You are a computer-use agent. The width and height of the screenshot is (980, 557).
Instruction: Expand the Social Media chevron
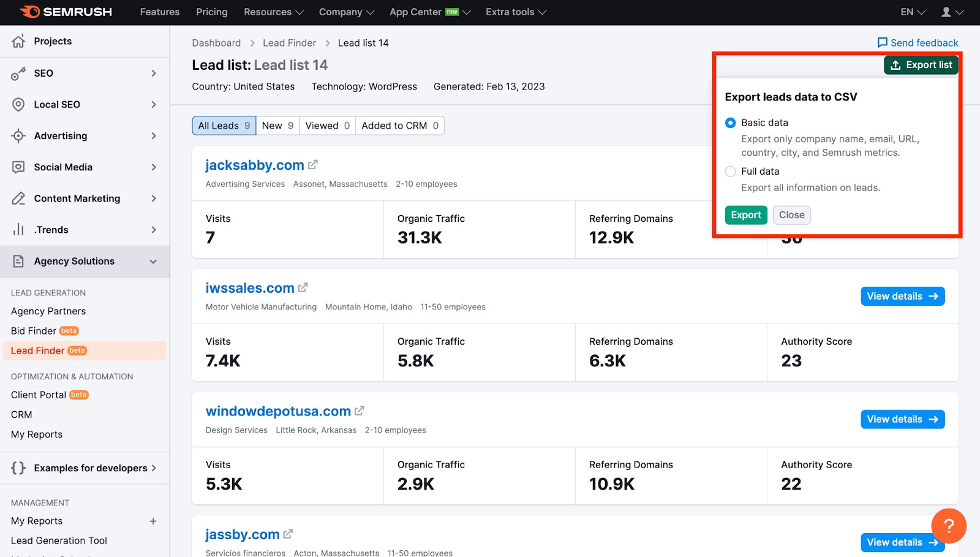[154, 167]
